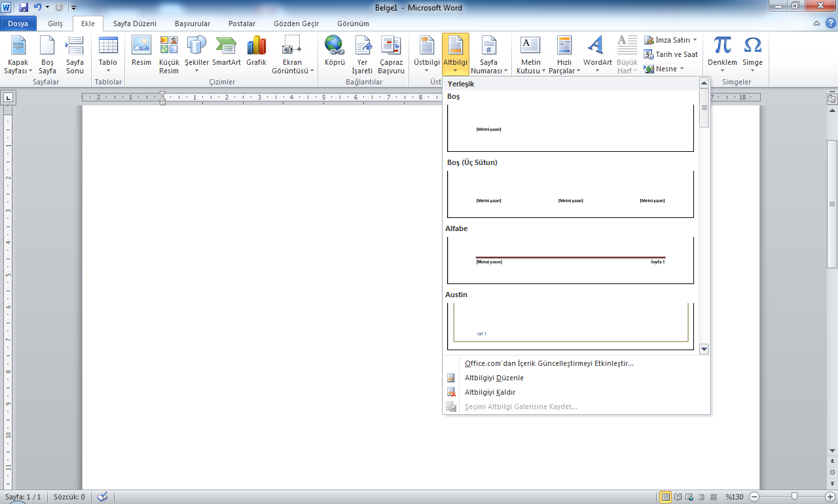
Task: Expand Quick Access Toolbar customize arrow
Action: (73, 8)
